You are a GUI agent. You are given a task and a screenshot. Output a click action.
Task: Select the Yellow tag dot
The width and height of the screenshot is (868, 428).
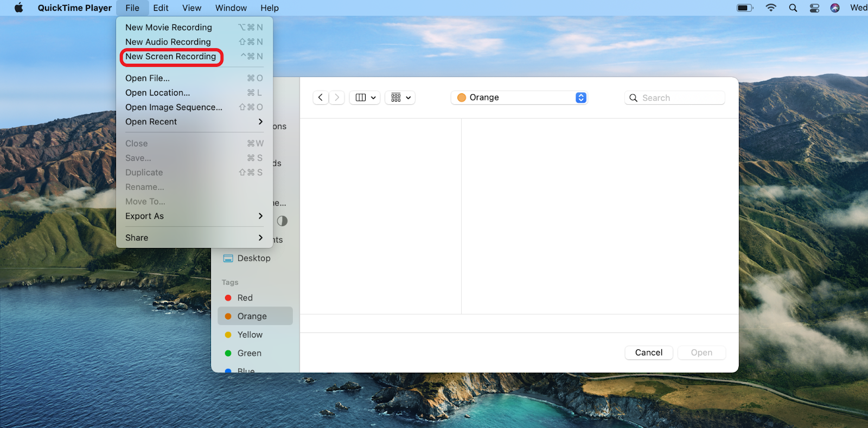(x=228, y=335)
